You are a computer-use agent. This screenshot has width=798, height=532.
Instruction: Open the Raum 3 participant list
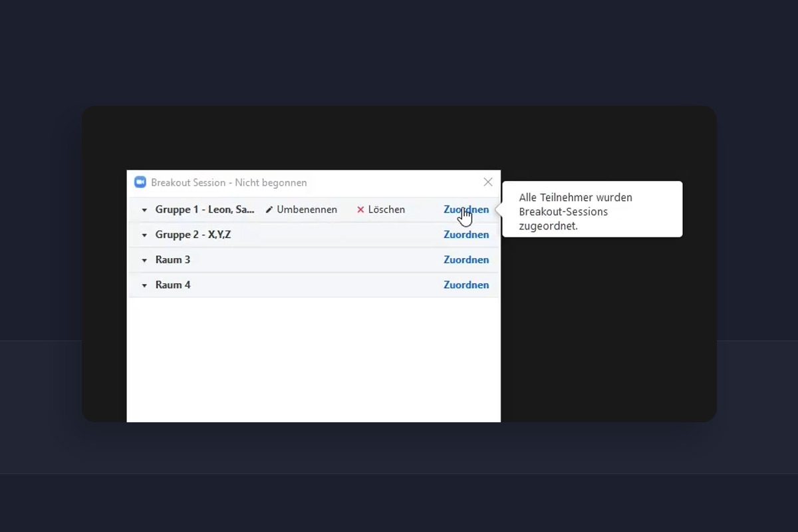144,260
